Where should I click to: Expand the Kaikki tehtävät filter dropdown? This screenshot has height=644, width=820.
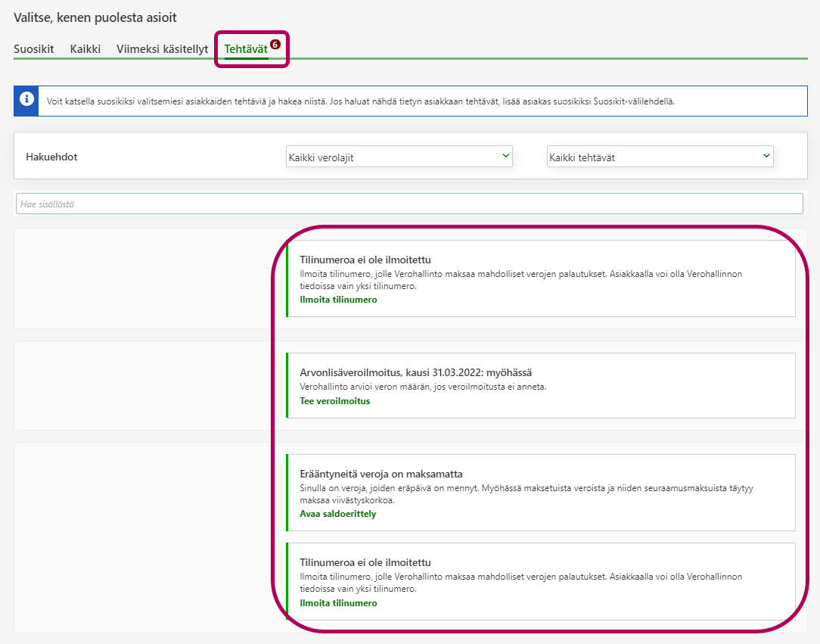click(x=660, y=157)
